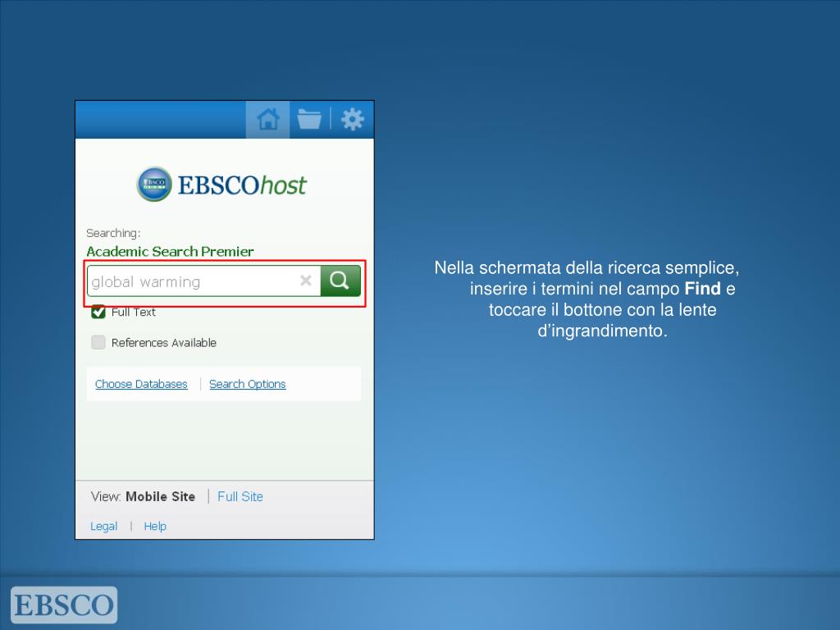Open settings gear icon in header
This screenshot has width=840, height=630.
click(353, 119)
